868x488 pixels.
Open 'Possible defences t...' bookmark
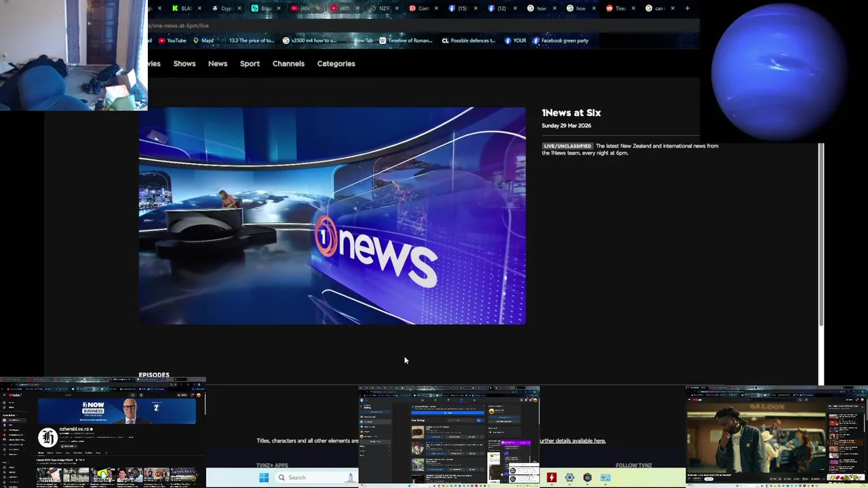pos(469,41)
